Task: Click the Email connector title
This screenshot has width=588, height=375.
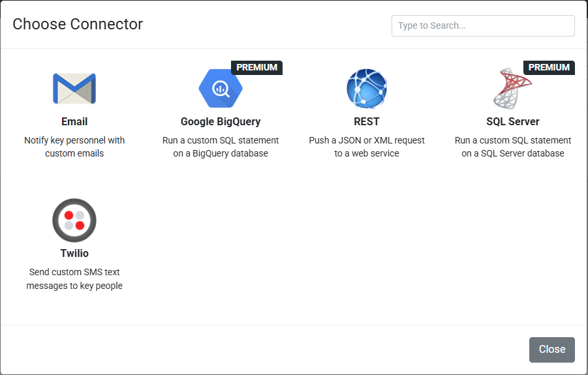Action: [x=74, y=122]
